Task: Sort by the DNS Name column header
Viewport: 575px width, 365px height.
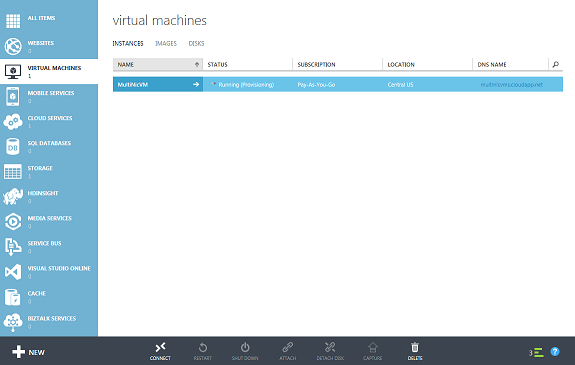Action: click(x=510, y=65)
